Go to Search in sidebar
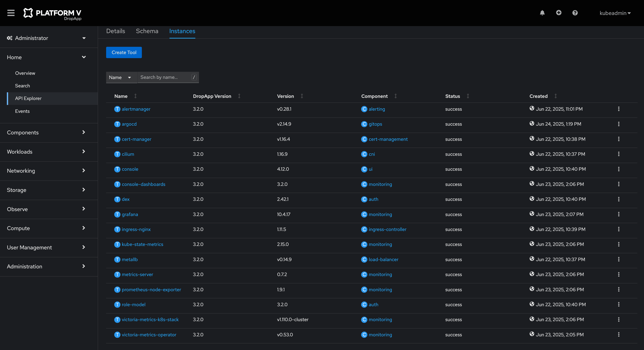This screenshot has height=350, width=644. click(22, 86)
